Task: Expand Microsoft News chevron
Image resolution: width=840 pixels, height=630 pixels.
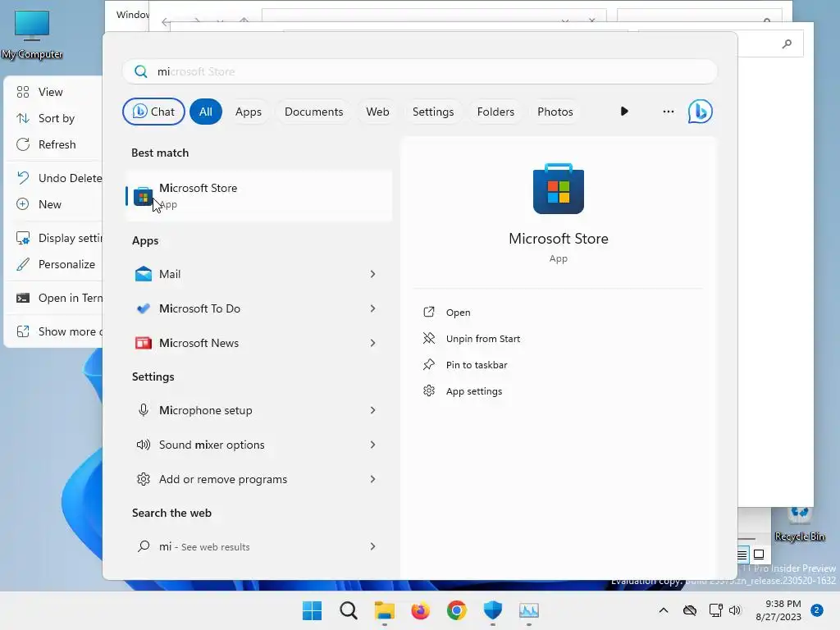Action: [373, 343]
